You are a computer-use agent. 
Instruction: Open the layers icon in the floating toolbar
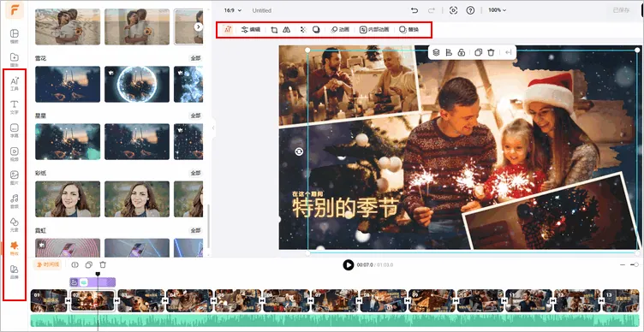436,52
